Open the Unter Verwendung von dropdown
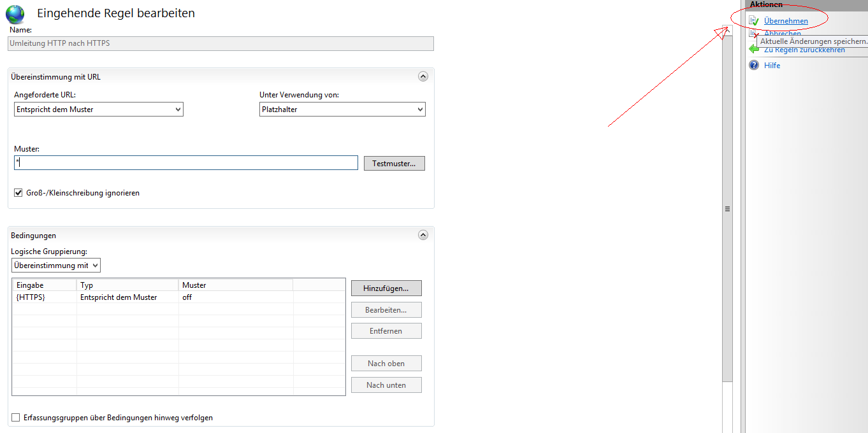 pyautogui.click(x=342, y=110)
